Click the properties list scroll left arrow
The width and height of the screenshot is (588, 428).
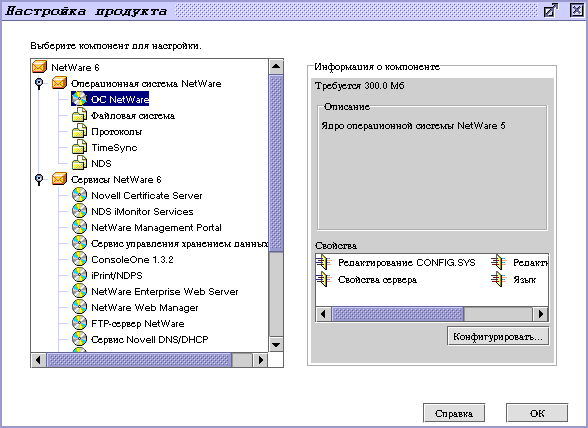(x=324, y=314)
